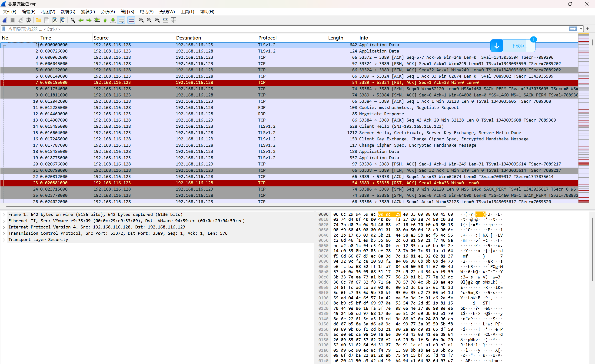Expand Transmission Control Protocol row
The image size is (595, 364).
4,233
